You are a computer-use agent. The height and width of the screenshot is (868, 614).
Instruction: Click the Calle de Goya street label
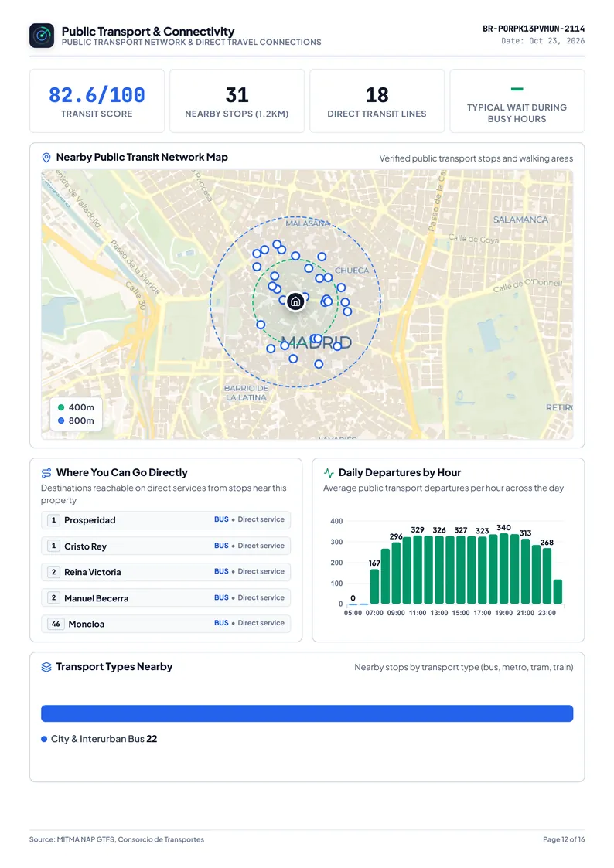click(473, 239)
